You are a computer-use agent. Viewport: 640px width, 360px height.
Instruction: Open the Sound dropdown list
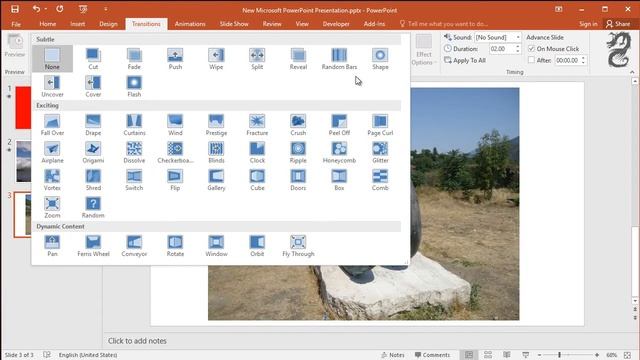[518, 37]
